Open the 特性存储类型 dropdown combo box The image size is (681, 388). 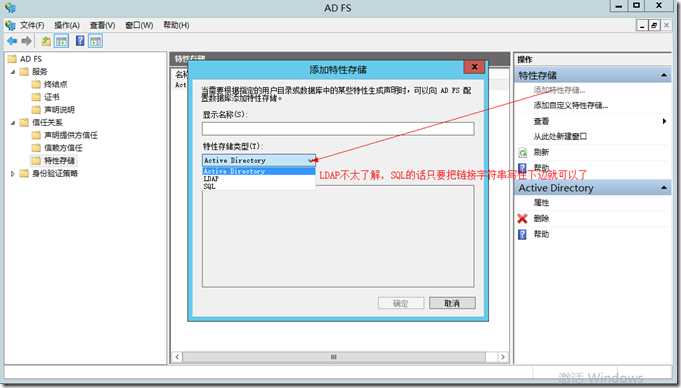259,160
